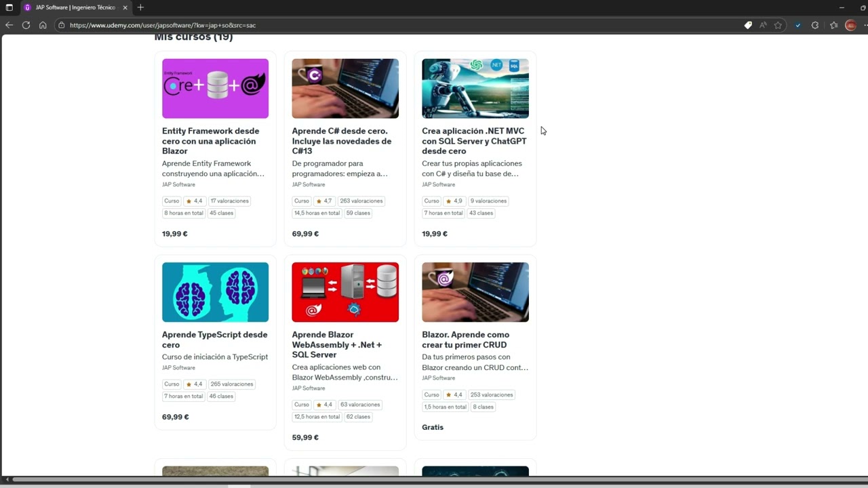Open 'Aprende TypeScript desde cero' course title
868x488 pixels.
215,340
